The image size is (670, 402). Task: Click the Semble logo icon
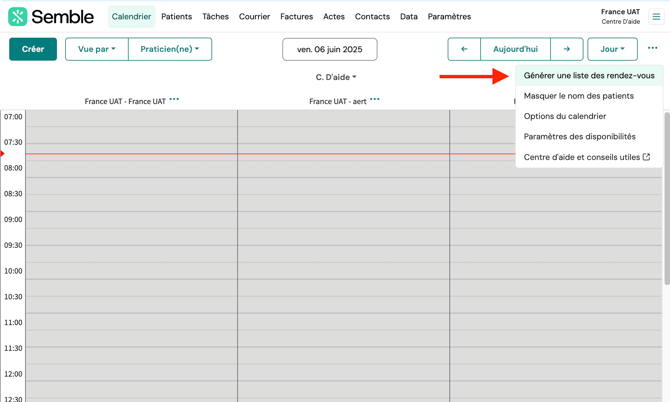(17, 17)
